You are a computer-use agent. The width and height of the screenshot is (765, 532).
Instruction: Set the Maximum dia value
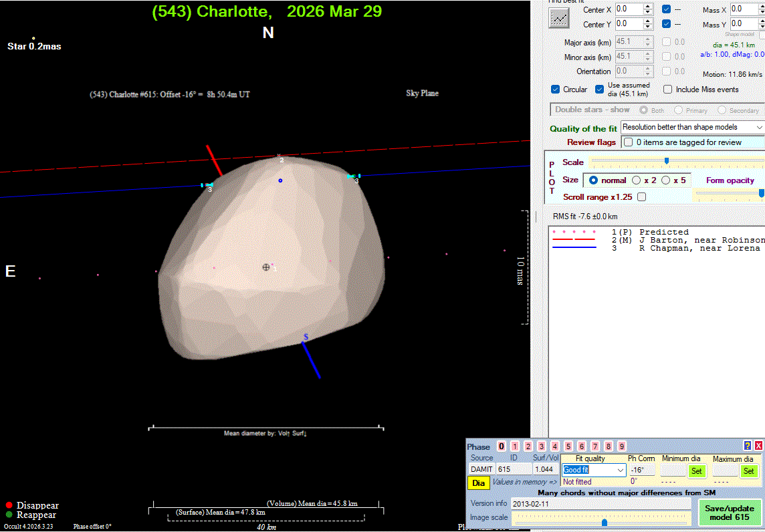[x=749, y=471]
